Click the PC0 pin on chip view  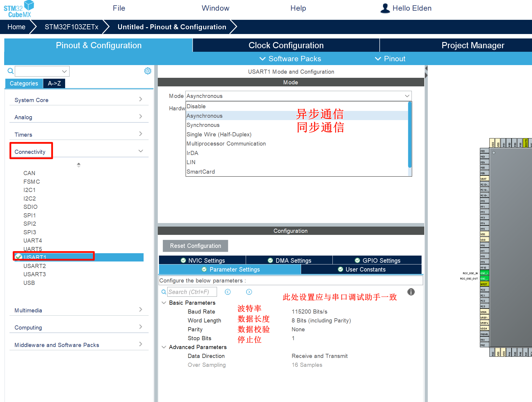pos(484,290)
